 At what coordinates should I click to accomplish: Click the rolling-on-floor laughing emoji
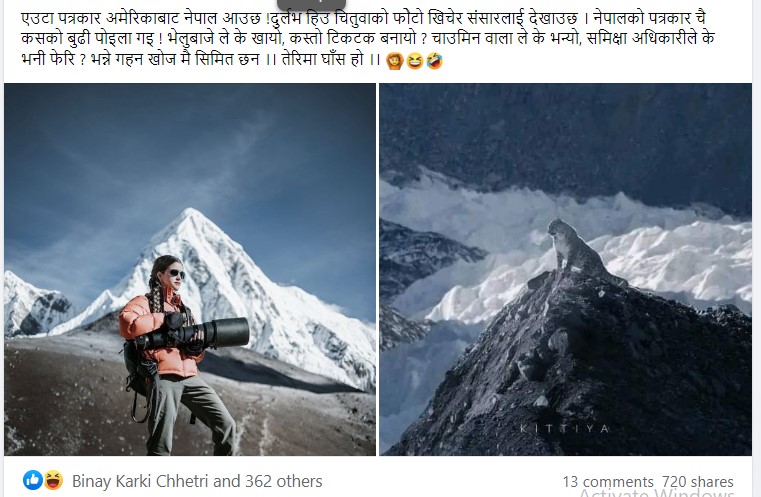[434, 61]
